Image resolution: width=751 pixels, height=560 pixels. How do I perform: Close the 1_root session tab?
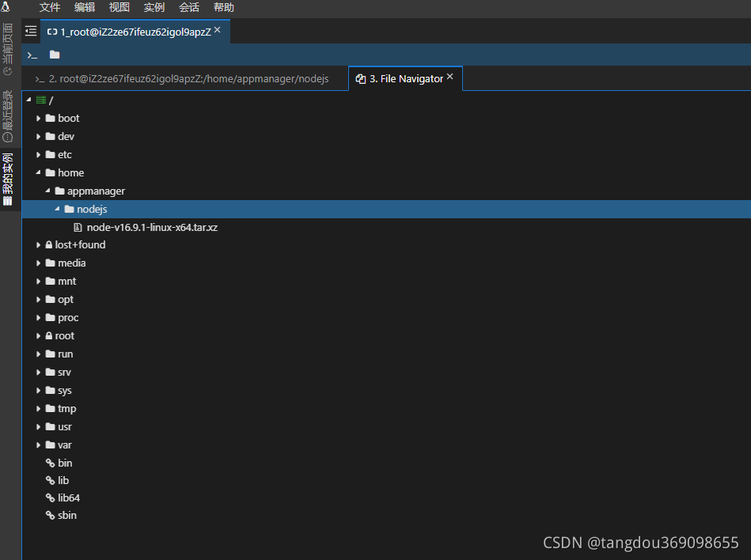coord(218,30)
